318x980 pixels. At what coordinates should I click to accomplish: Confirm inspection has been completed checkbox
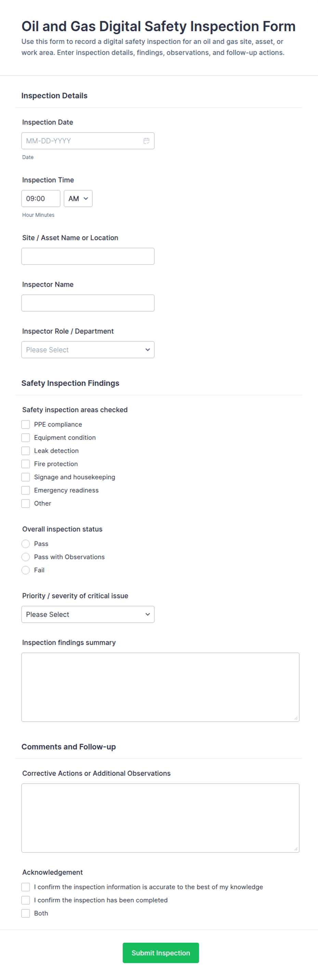point(25,900)
